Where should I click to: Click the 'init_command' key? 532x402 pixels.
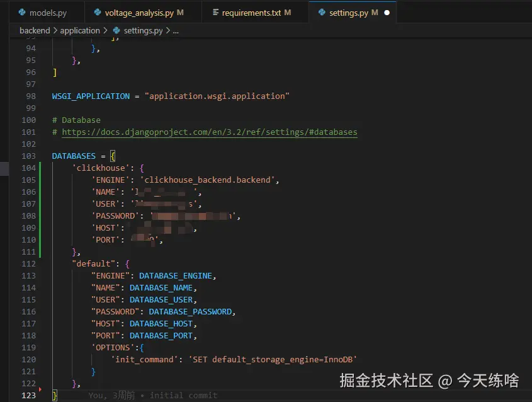(x=145, y=360)
